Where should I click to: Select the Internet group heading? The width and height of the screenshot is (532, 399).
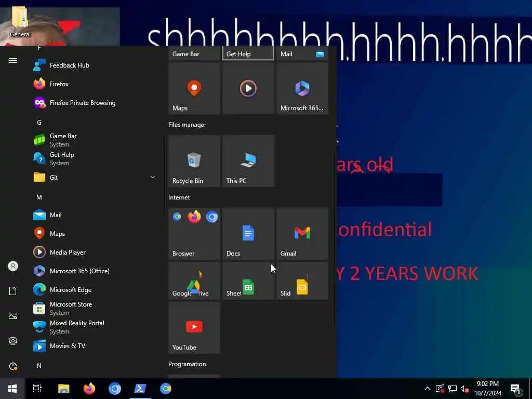[179, 197]
